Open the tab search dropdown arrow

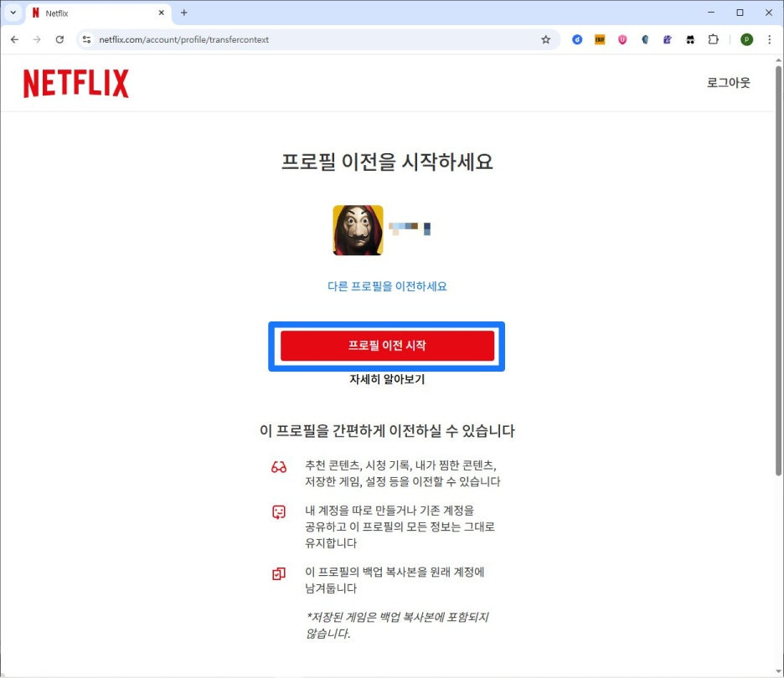click(13, 13)
